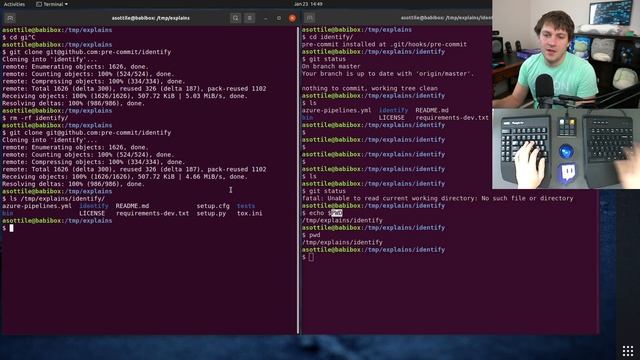Click the 'fatal: Unable to read current working directory' line
This screenshot has width=640, height=360.
coord(438,198)
